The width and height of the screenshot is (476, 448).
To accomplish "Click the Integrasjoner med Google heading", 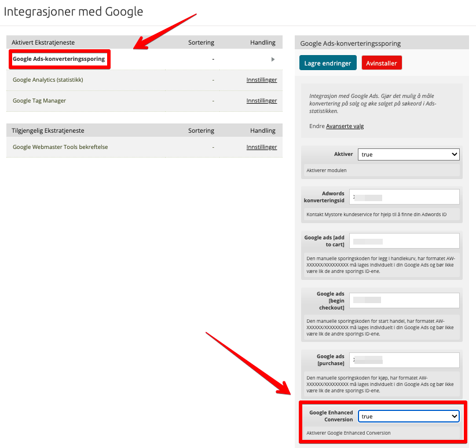I will click(x=73, y=12).
